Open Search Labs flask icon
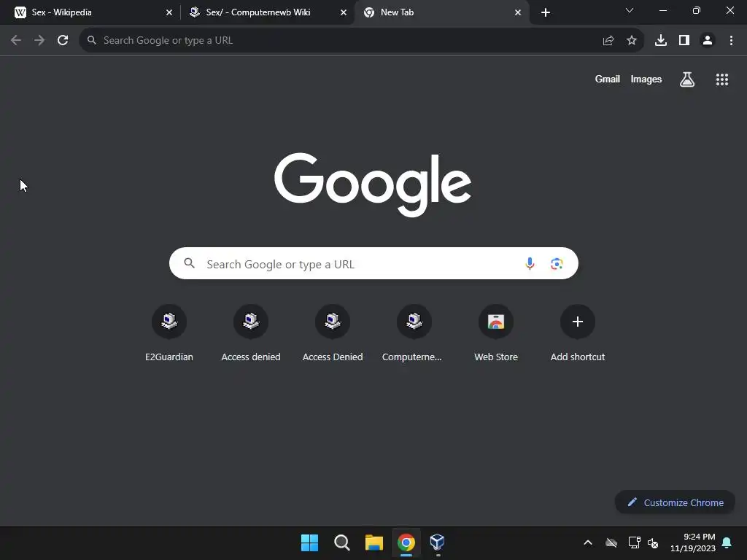The height and width of the screenshot is (560, 747). click(x=687, y=79)
